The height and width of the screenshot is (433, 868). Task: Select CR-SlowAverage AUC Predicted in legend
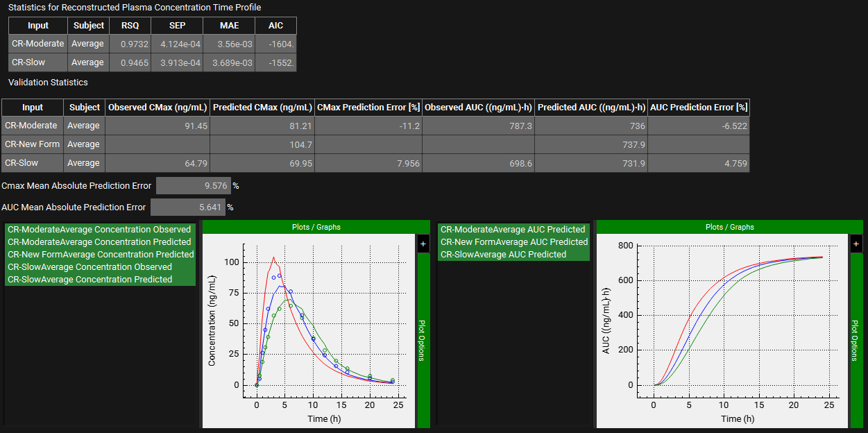[x=503, y=255]
